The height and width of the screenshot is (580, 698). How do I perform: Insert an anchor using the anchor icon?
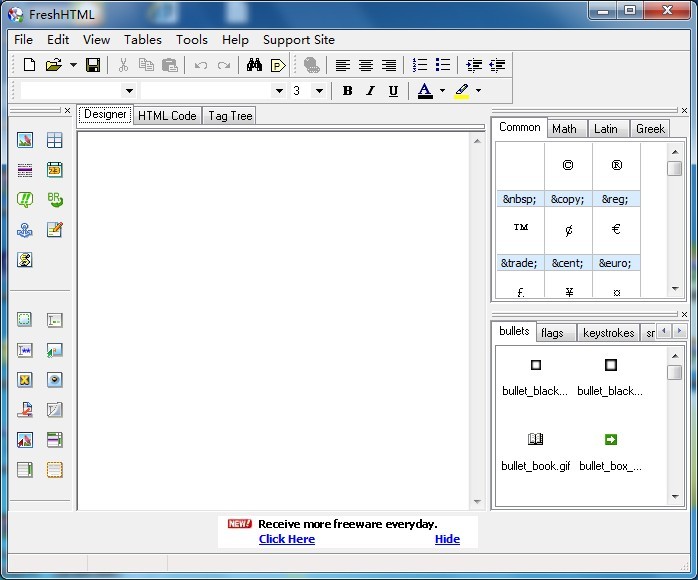click(x=25, y=230)
